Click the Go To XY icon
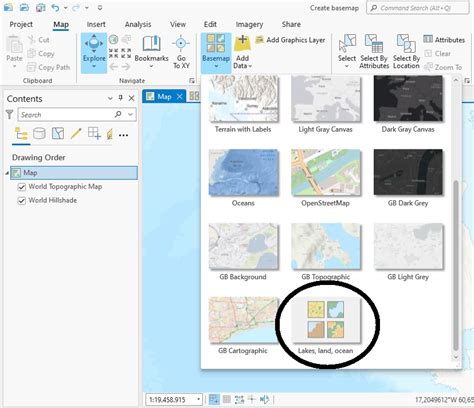The width and height of the screenshot is (474, 408). (x=181, y=44)
